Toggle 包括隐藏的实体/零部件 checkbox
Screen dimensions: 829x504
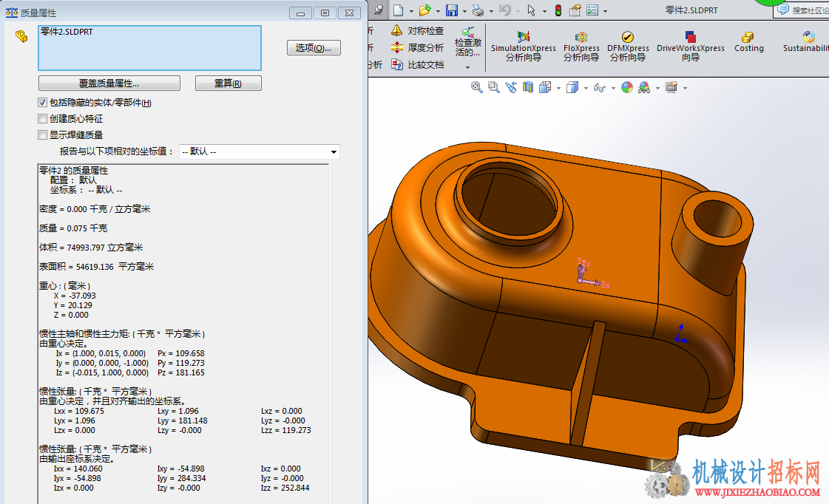coord(43,103)
